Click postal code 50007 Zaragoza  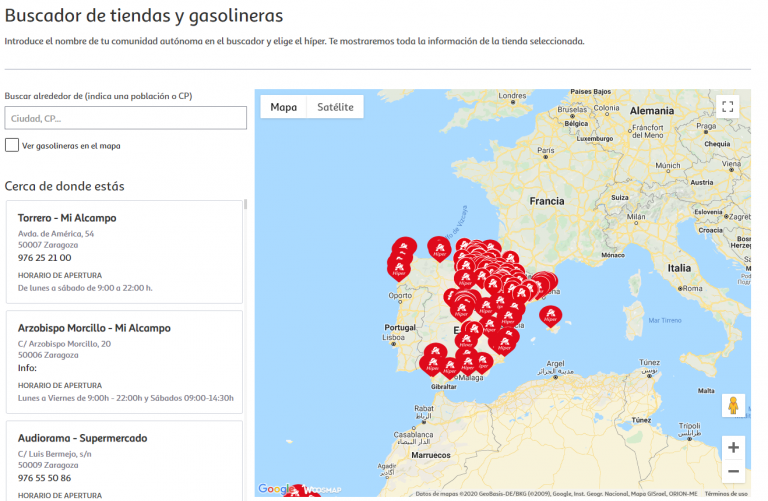[x=48, y=245]
